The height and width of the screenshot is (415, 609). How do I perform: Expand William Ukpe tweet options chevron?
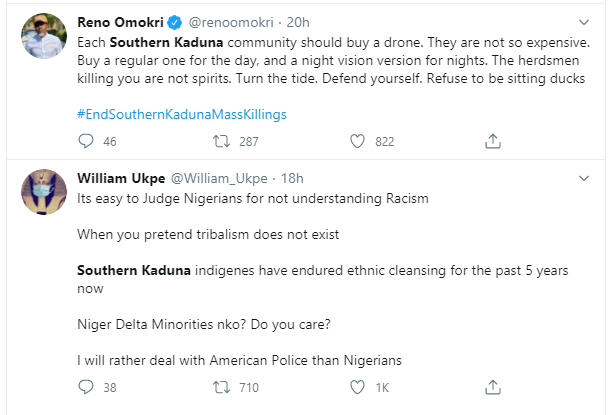pos(585,178)
